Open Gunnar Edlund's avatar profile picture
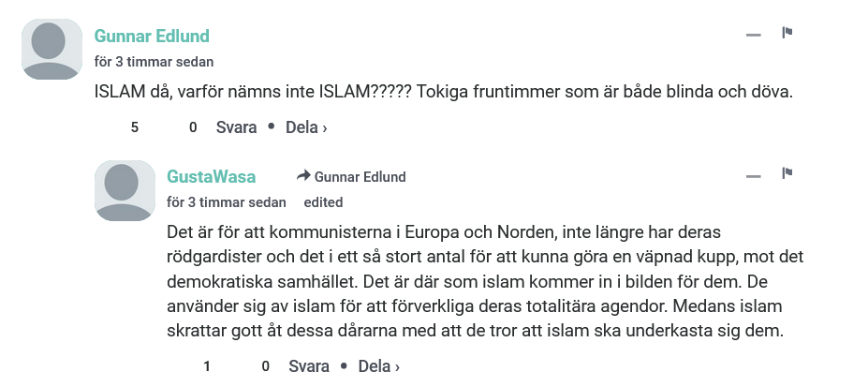Viewport: 868px width, 387px height. click(x=52, y=50)
